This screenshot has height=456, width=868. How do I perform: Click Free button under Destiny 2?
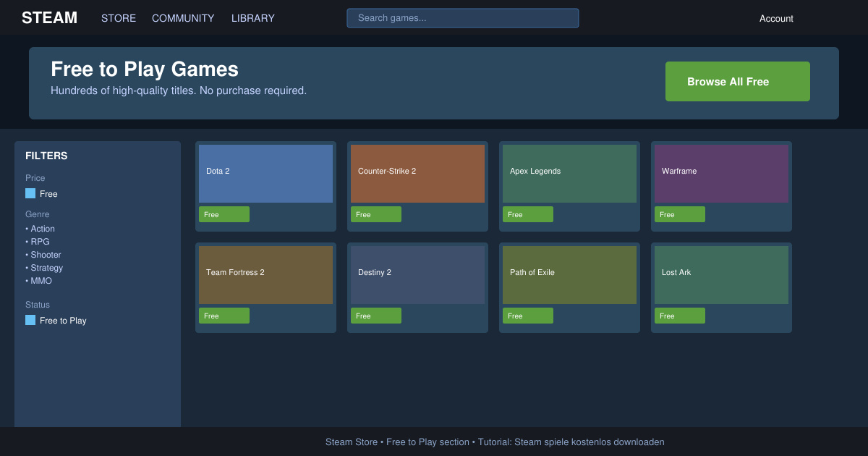376,316
